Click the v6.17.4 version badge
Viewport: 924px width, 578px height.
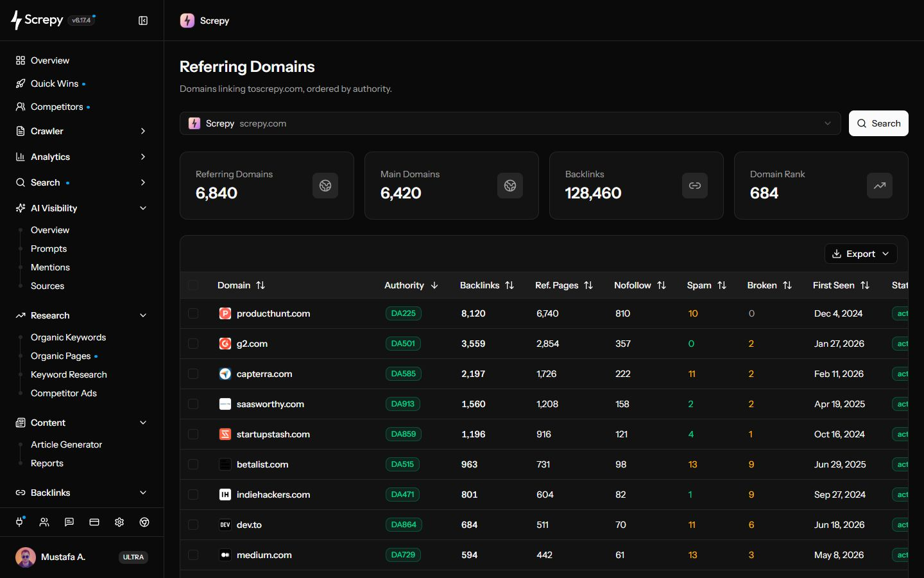[x=81, y=20]
